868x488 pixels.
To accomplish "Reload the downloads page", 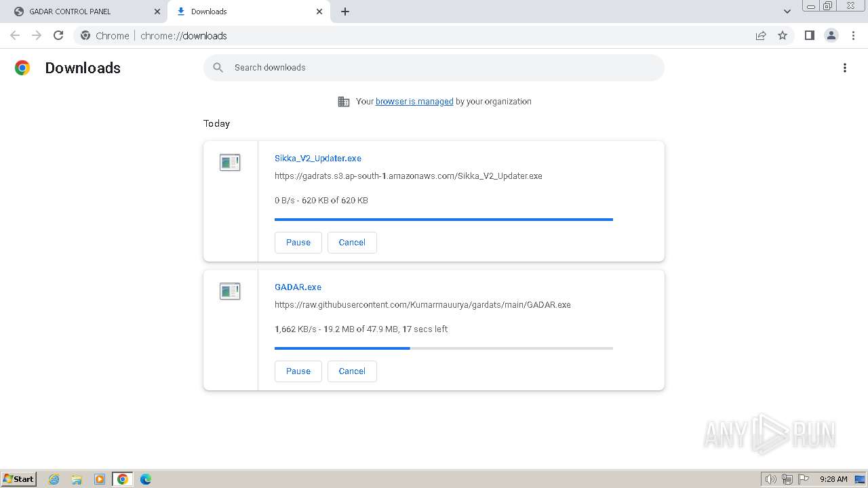I will 58,35.
